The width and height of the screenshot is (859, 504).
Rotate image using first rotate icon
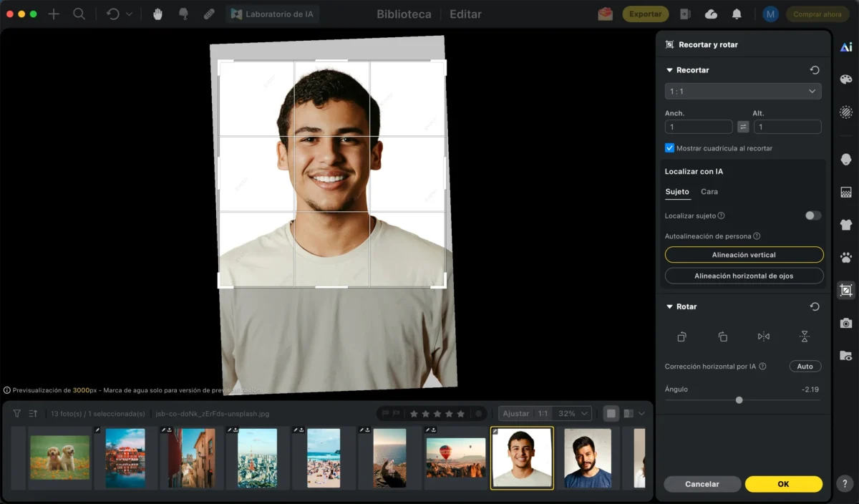click(682, 336)
